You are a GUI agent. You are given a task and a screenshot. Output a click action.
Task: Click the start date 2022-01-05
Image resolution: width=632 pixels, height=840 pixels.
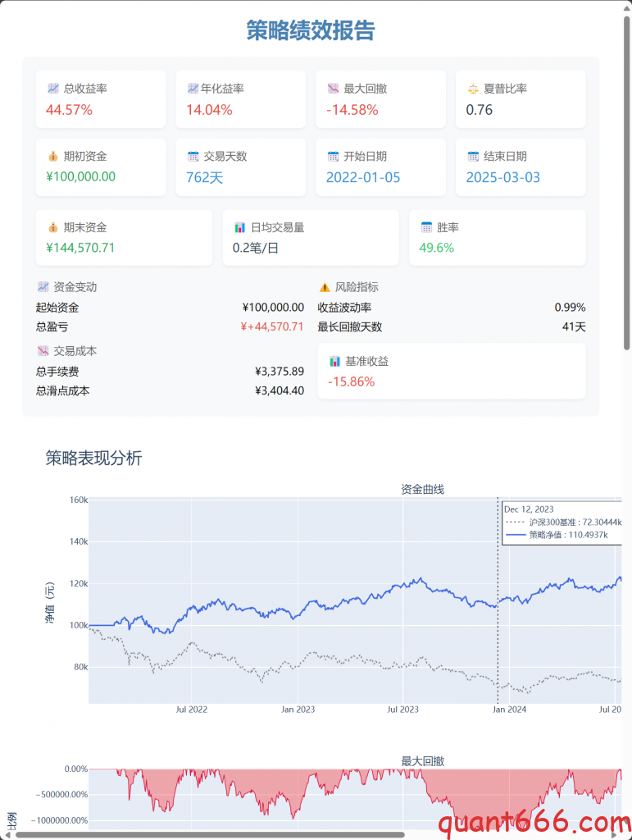point(363,177)
